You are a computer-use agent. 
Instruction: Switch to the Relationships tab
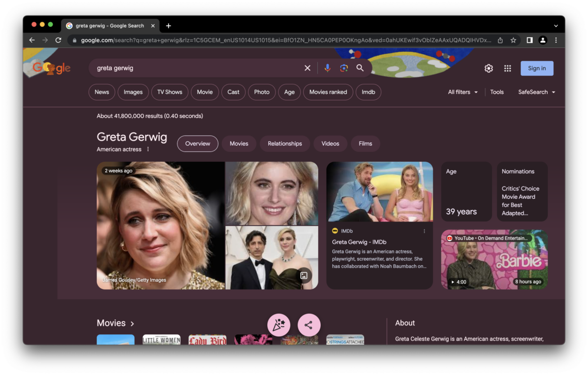[x=285, y=144]
